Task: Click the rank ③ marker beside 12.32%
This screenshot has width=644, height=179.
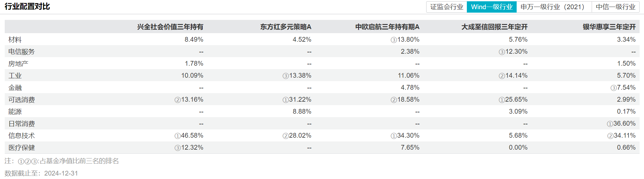Action: [178, 148]
